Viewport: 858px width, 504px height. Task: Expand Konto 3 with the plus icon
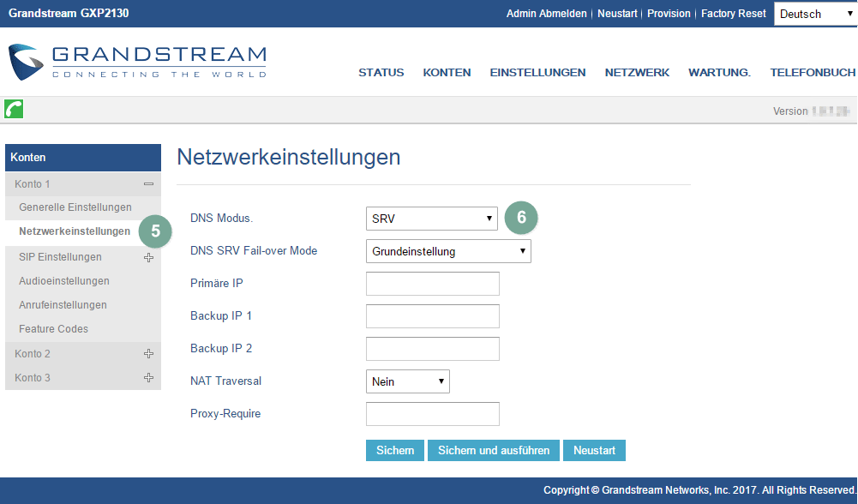[148, 378]
